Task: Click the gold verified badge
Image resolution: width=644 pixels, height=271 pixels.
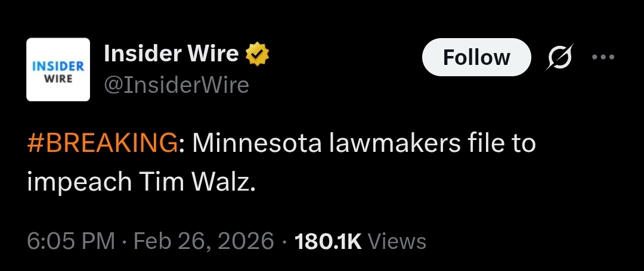Action: (257, 54)
